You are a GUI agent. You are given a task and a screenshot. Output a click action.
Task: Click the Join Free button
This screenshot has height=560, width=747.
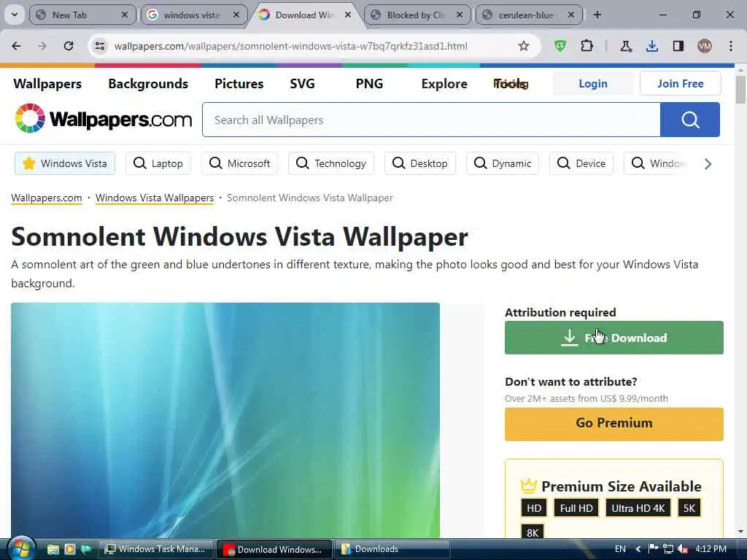pos(681,84)
